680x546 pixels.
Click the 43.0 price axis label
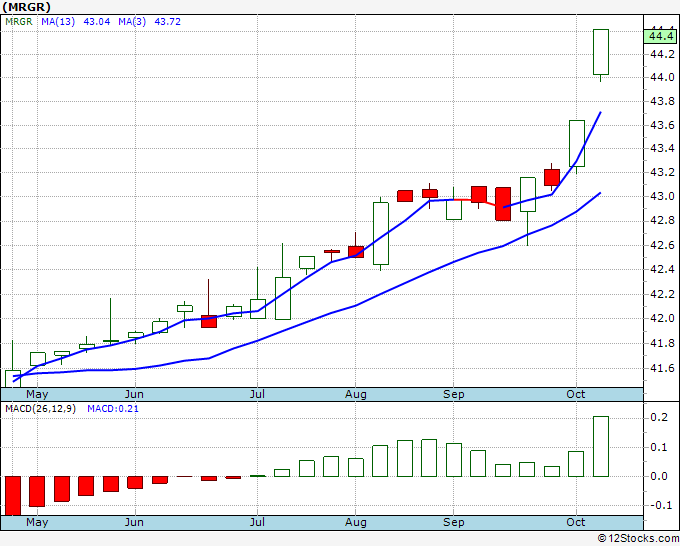pyautogui.click(x=660, y=196)
